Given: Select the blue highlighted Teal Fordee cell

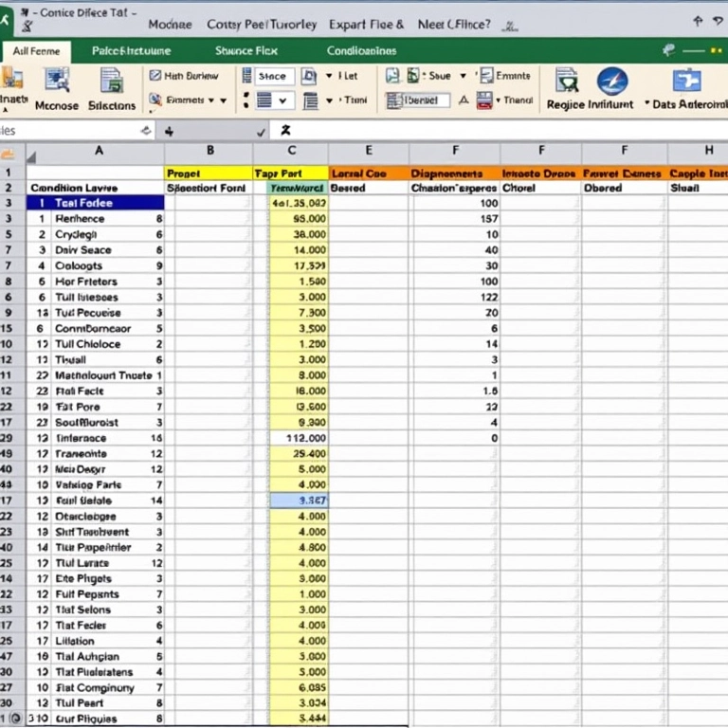Looking at the screenshot, I should pyautogui.click(x=95, y=203).
